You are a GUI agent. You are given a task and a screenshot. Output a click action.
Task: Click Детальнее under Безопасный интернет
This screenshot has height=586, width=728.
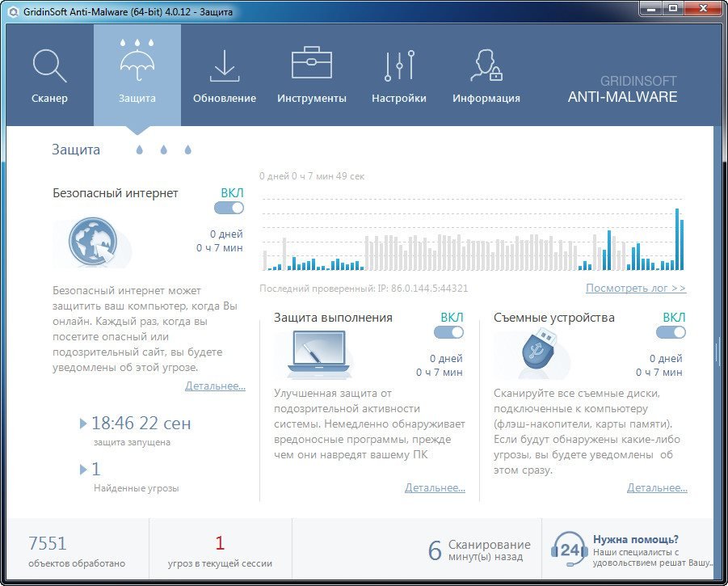coord(215,386)
